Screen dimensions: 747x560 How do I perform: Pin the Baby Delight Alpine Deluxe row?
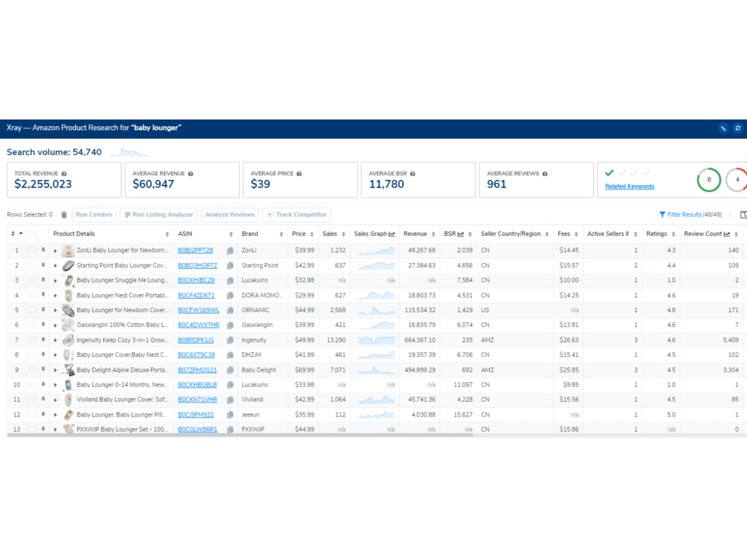[x=43, y=370]
